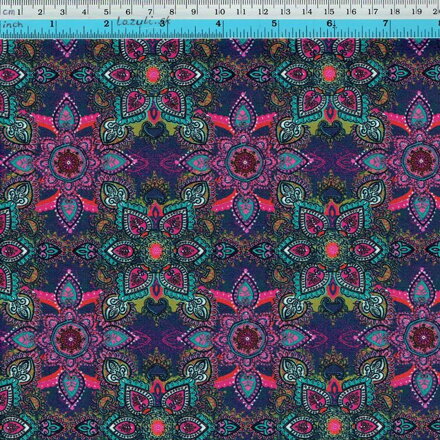Click number 5 on the inch ruler
The image size is (440, 440).
click(274, 24)
